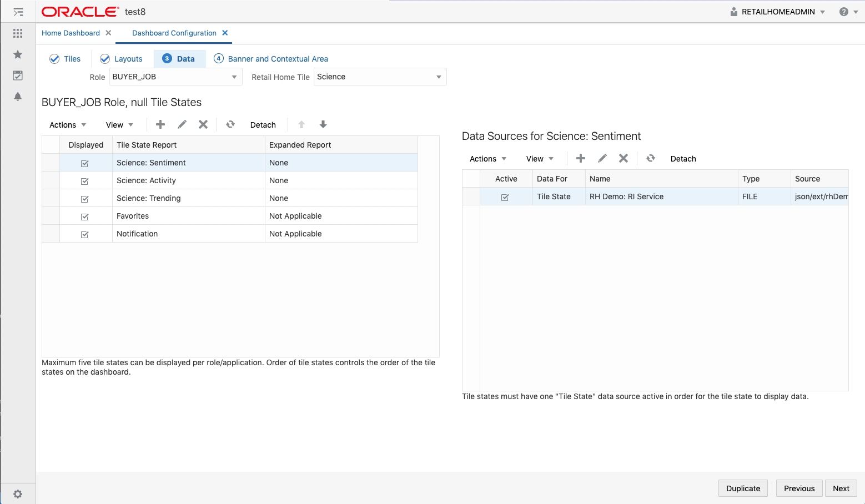The width and height of the screenshot is (865, 504).
Task: Open Notifications from the sidebar bell
Action: (x=17, y=97)
